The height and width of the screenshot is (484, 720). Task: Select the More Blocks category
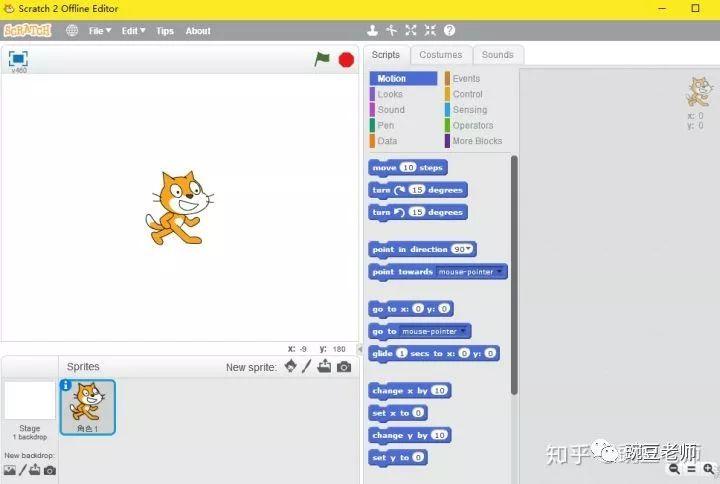[x=478, y=141]
